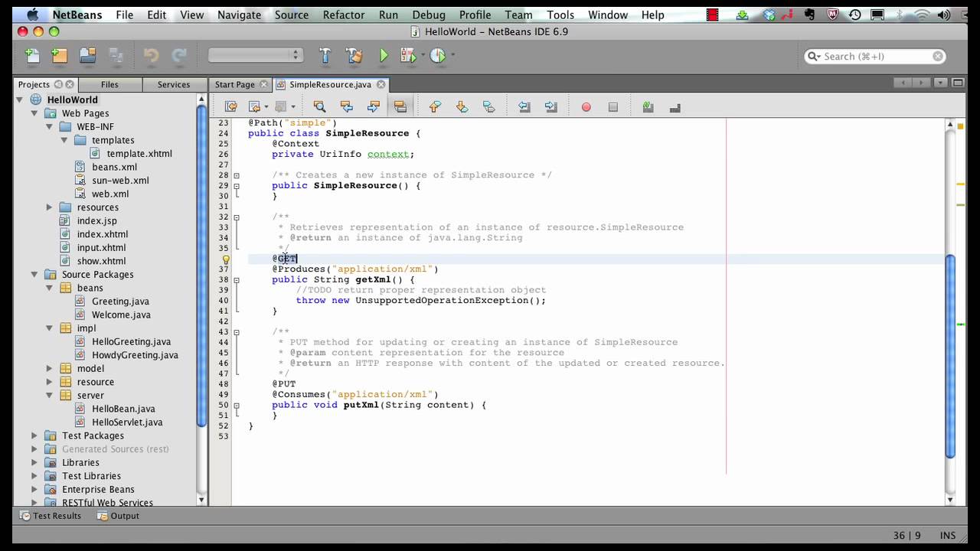
Task: Toggle code fold at line 50
Action: [x=237, y=406]
